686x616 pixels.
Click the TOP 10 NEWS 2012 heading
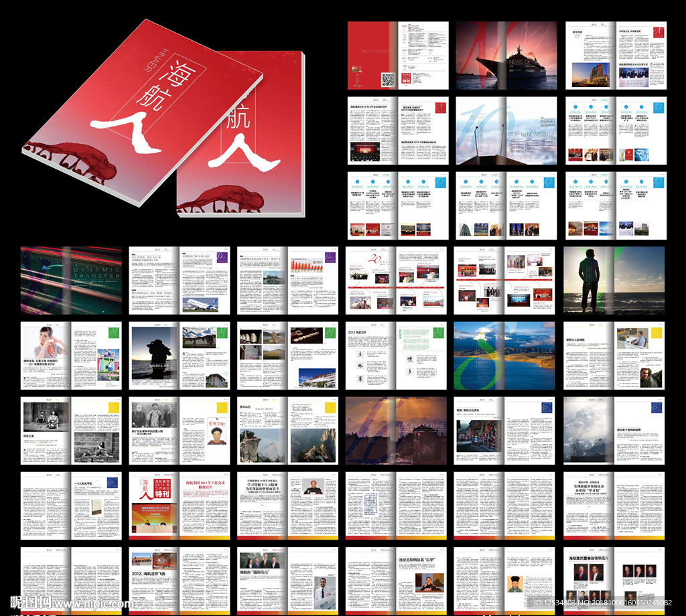(x=531, y=134)
